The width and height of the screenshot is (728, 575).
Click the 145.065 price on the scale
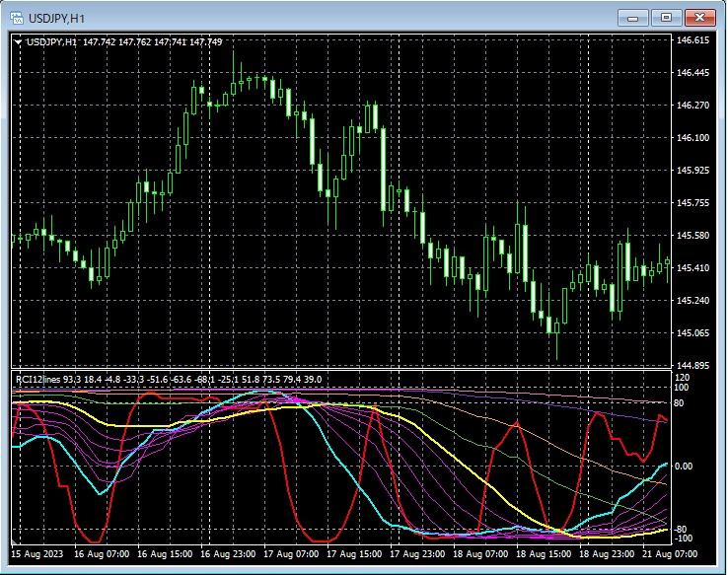click(693, 333)
